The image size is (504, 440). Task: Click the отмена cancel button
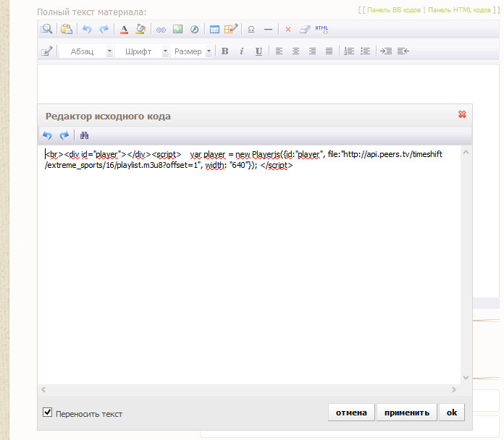351,412
